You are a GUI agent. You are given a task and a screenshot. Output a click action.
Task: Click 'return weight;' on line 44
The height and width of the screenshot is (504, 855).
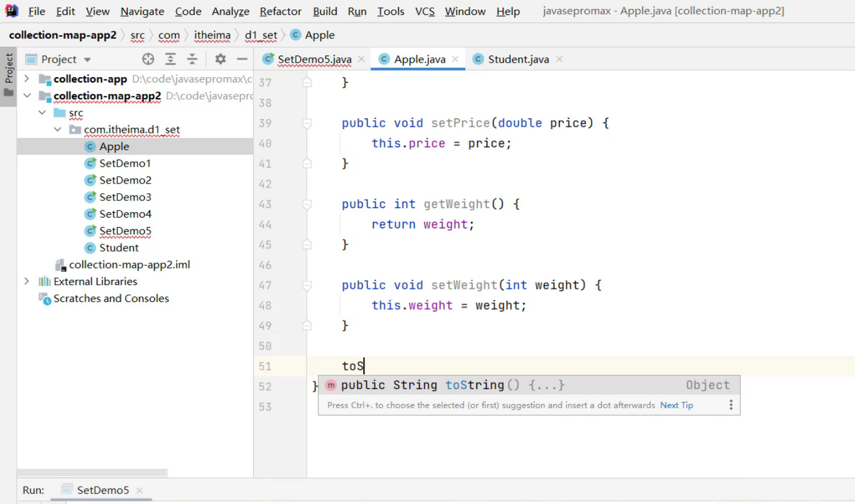pos(422,224)
